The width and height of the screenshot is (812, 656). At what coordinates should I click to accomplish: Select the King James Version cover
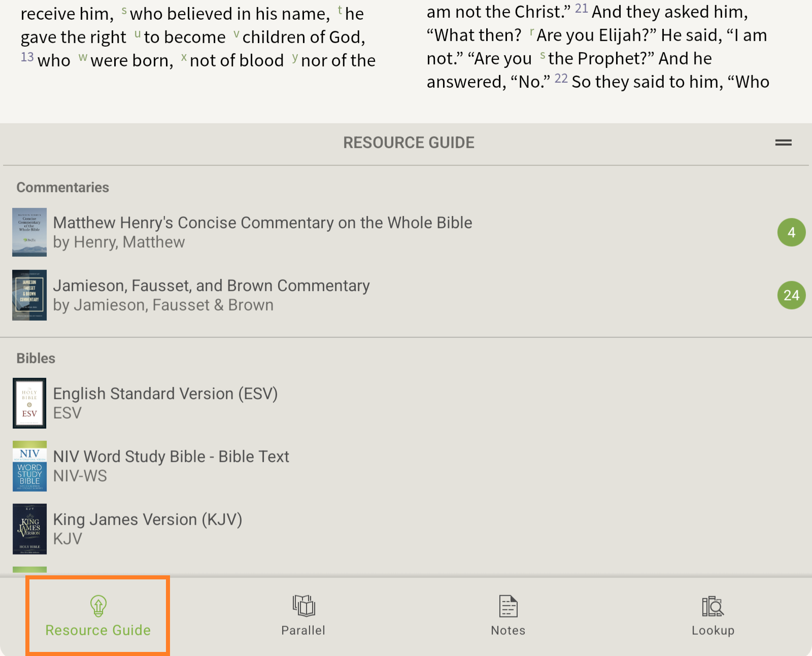pos(29,529)
